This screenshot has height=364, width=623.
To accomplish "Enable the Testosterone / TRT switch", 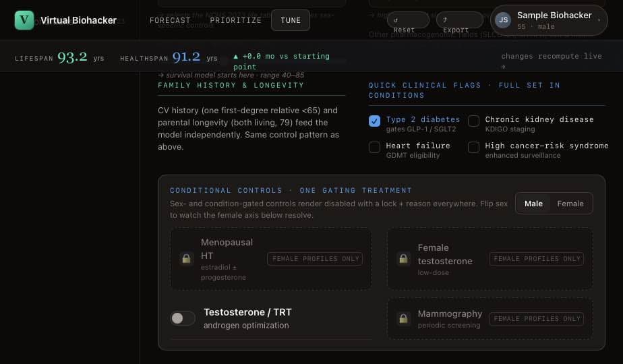I will coord(183,318).
